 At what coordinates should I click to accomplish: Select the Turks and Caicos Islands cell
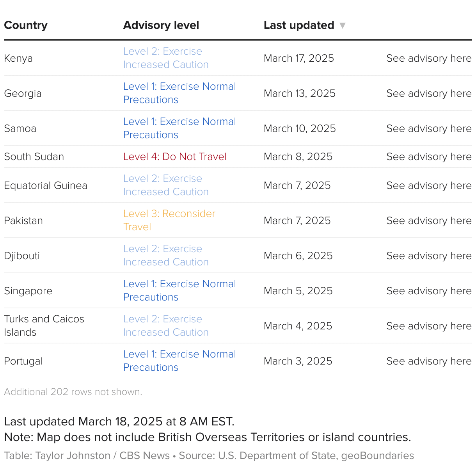44,325
